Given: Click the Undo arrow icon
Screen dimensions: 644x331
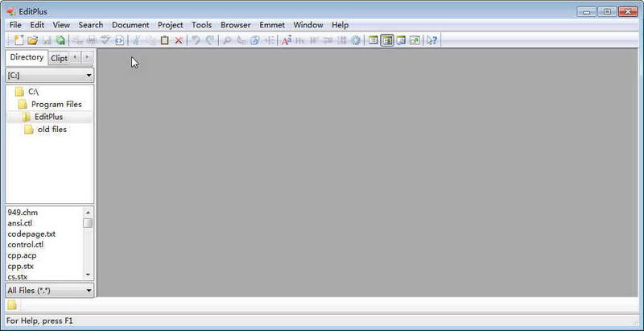Looking at the screenshot, I should [196, 40].
